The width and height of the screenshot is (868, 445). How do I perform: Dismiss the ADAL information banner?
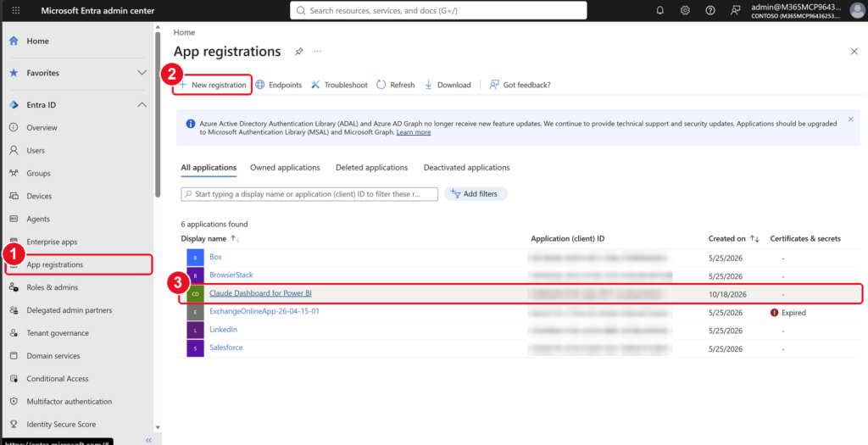(x=851, y=119)
